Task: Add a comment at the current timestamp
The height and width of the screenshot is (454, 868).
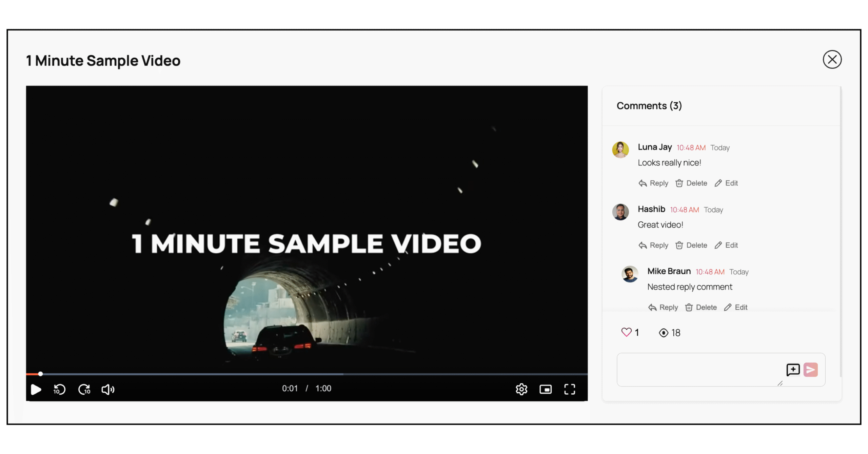Action: (792, 370)
